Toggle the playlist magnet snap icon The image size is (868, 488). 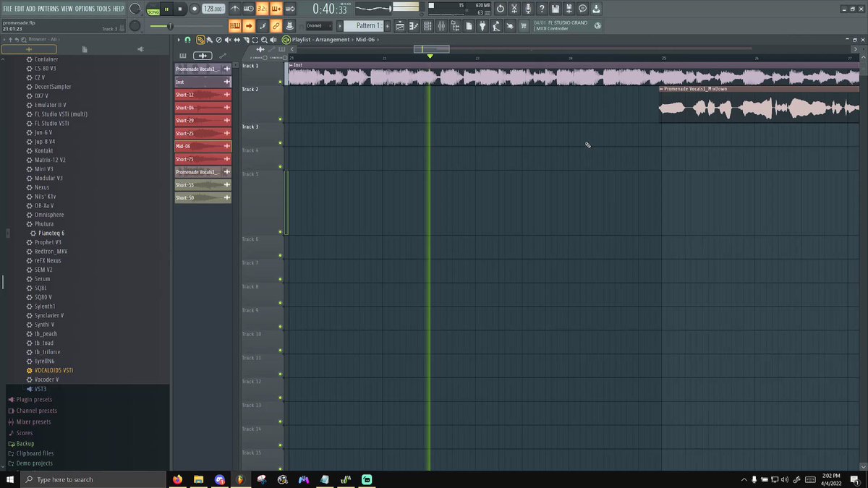pyautogui.click(x=188, y=40)
